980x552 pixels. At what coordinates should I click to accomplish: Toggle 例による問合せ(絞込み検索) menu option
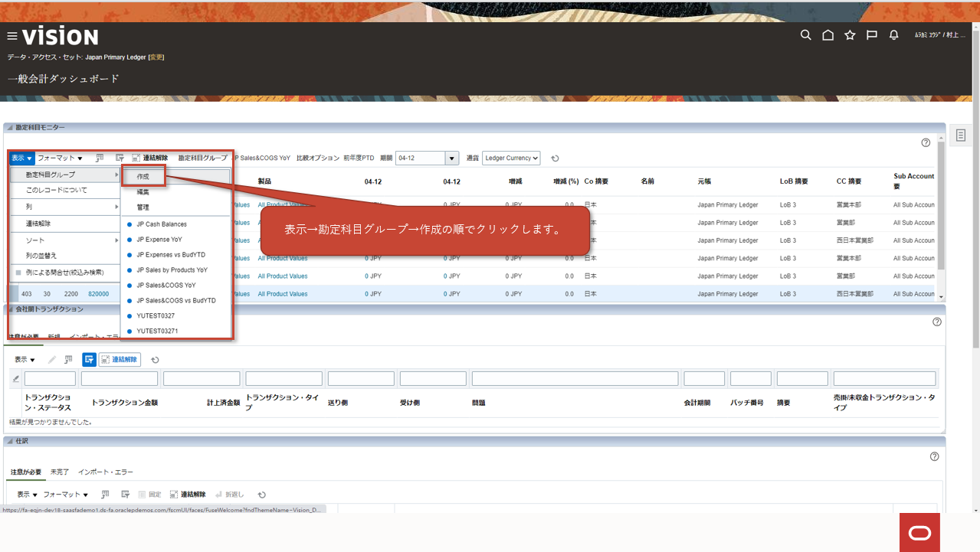65,272
